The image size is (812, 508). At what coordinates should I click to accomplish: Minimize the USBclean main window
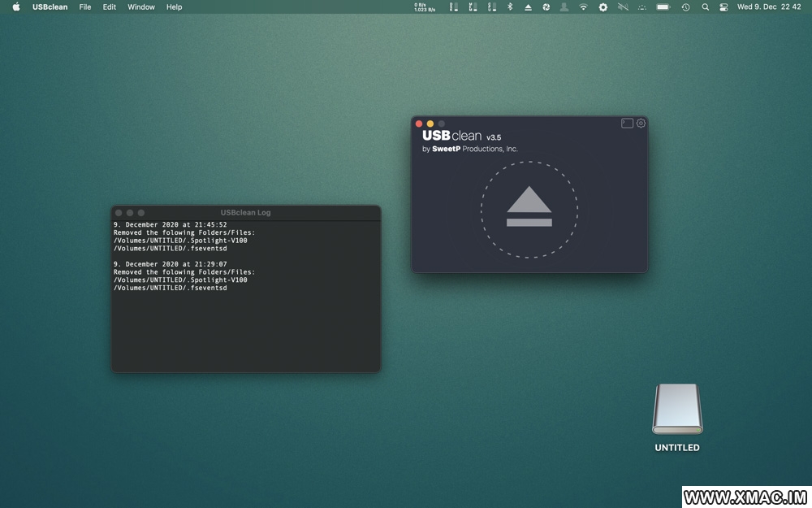click(430, 124)
